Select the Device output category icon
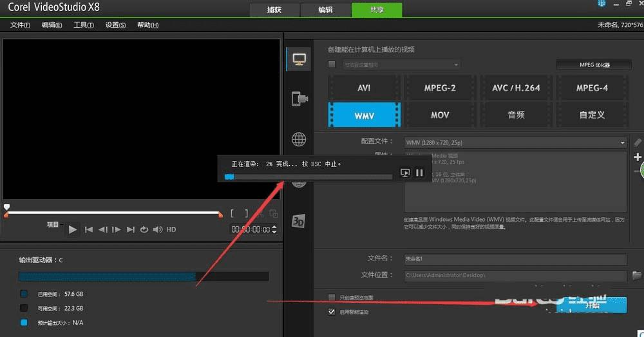Screen dimensions: 644x337 [x=299, y=99]
